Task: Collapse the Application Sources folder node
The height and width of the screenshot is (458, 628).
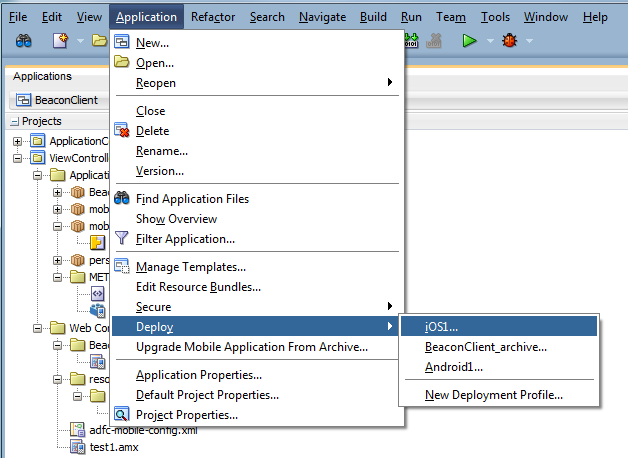Action: pyautogui.click(x=37, y=175)
